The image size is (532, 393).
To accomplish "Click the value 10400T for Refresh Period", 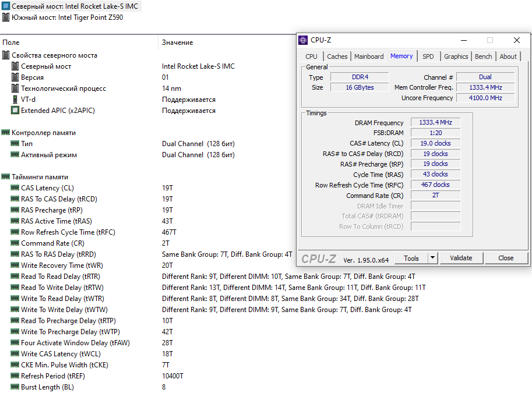I will click(x=172, y=376).
